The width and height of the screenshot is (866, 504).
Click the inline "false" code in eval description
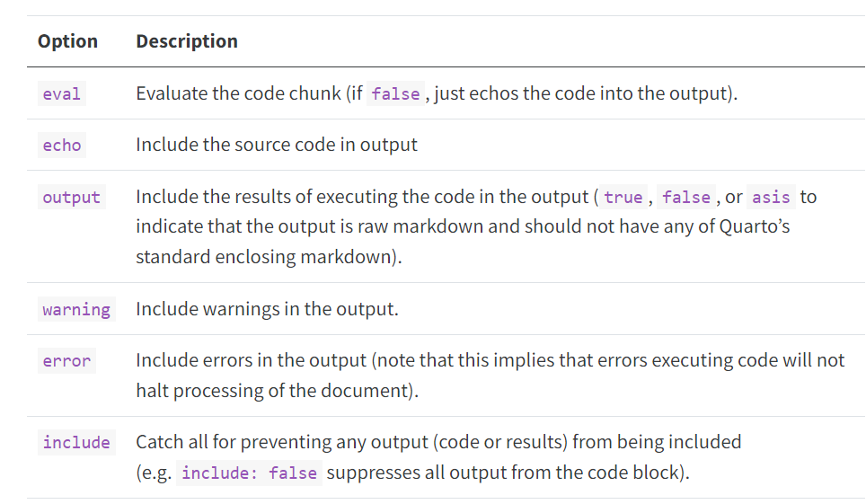[x=395, y=93]
